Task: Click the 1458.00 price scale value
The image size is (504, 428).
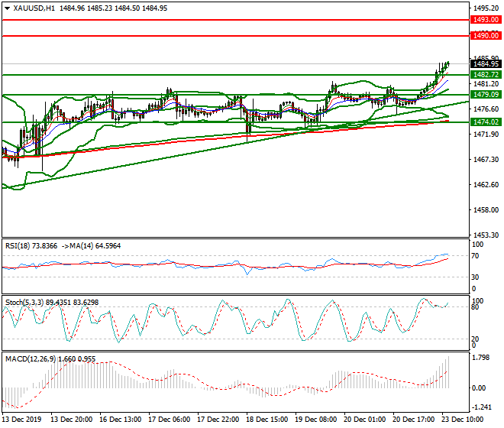Action: 486,210
